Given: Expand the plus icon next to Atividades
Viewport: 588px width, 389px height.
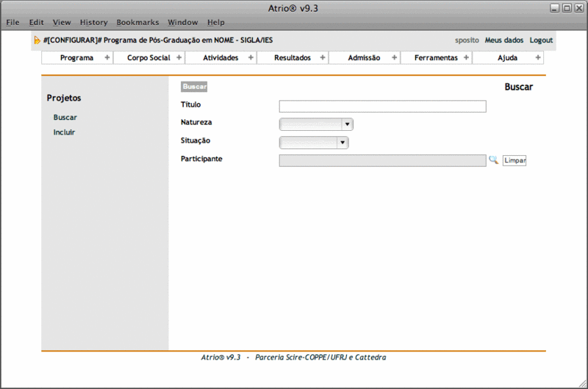Looking at the screenshot, I should (x=251, y=58).
